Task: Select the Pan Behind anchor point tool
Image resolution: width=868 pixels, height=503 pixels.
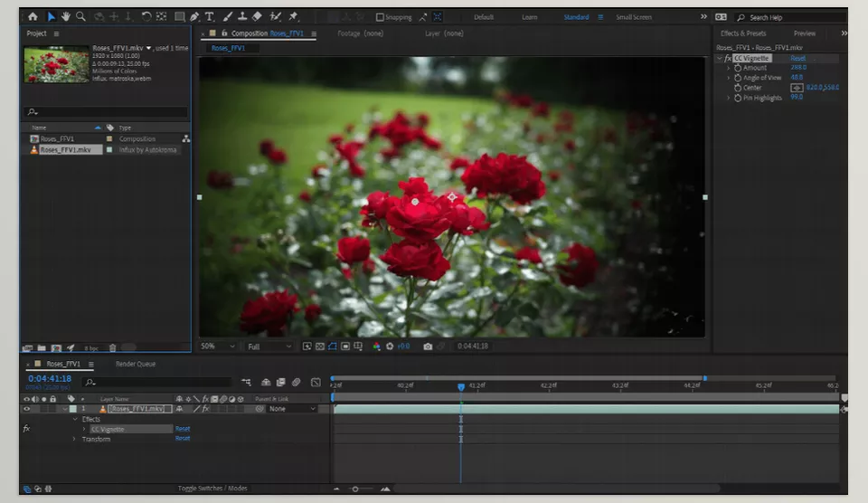Action: [161, 16]
